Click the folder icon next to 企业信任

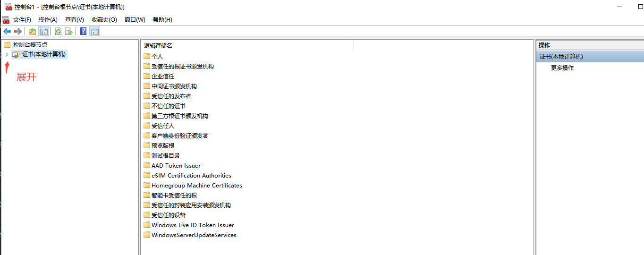click(x=147, y=76)
